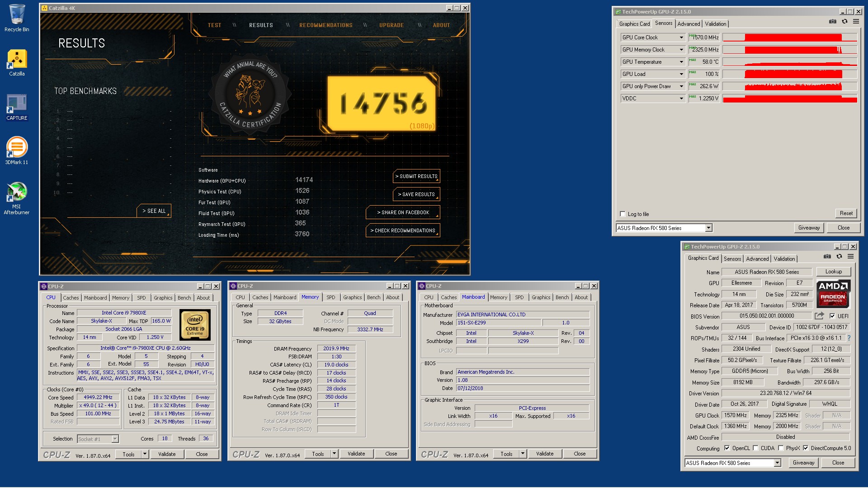Screen dimensions: 868x488
Task: Open the Catzilla desktop shortcut
Action: pyautogui.click(x=17, y=62)
